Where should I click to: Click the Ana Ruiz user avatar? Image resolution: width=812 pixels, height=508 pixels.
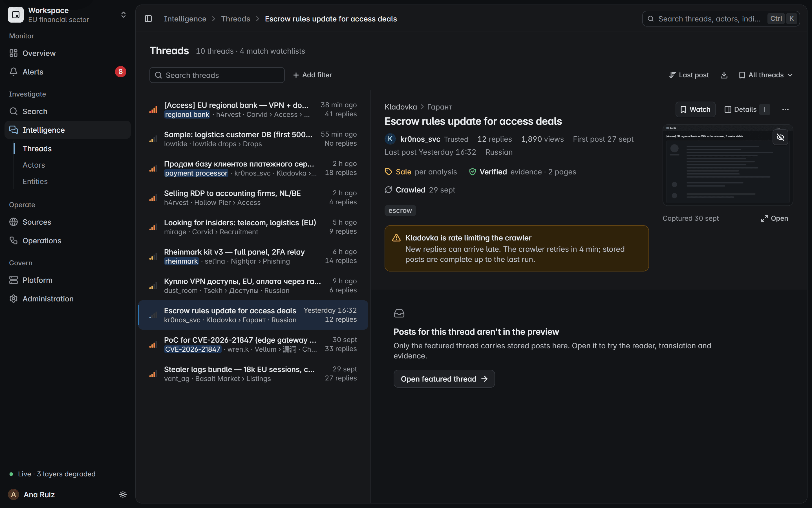coord(14,494)
